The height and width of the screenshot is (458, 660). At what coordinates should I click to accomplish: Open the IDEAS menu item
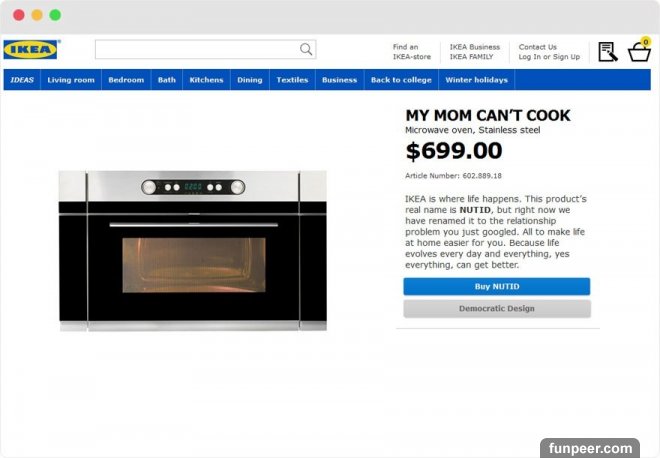click(x=22, y=80)
